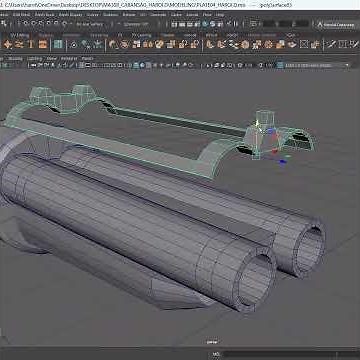Click the circle target shelf icon

tap(74, 44)
